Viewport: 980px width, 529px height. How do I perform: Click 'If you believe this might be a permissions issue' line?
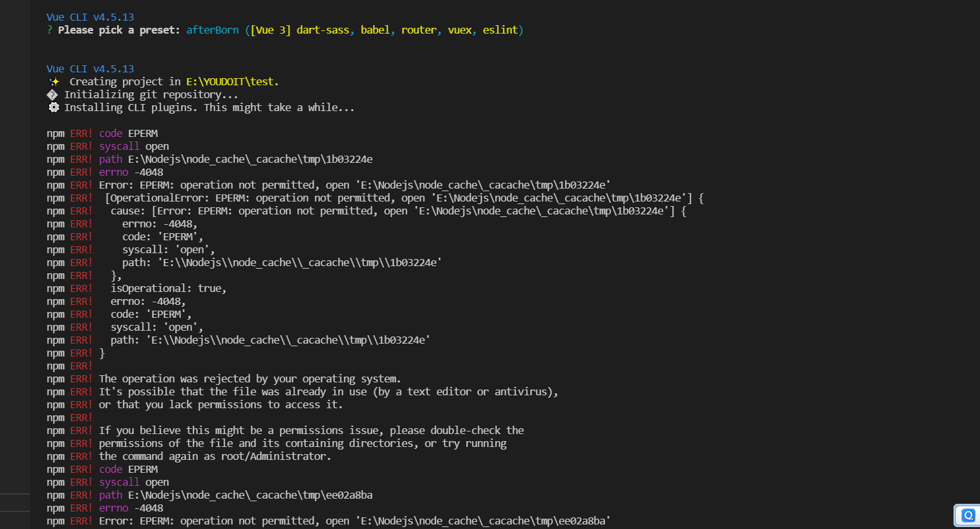pyautogui.click(x=286, y=430)
